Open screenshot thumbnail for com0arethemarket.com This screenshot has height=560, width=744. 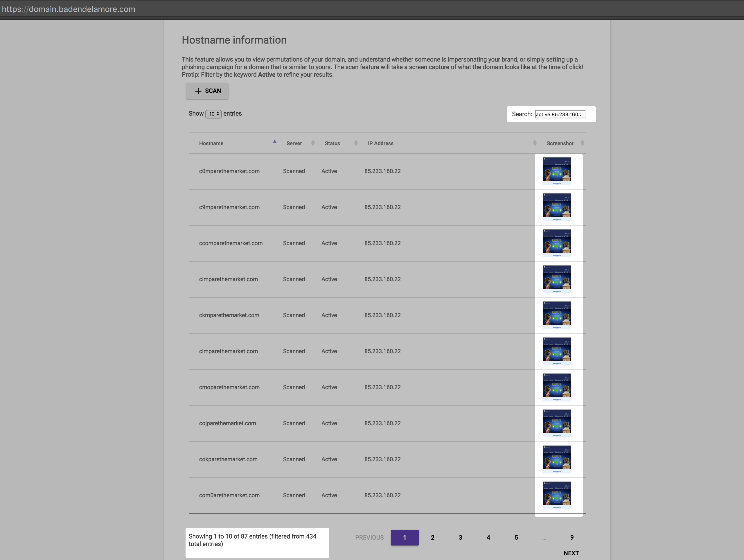tap(557, 495)
